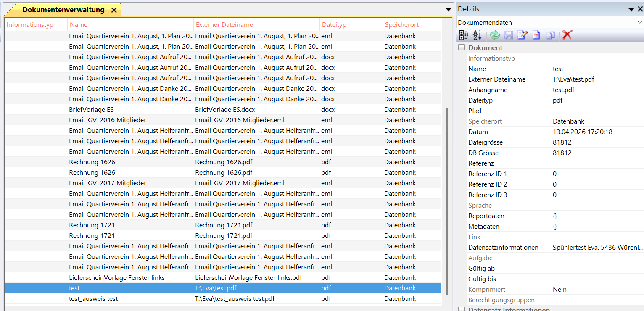This screenshot has height=311, width=644.
Task: Open the tab list dropdown arrow
Action: (x=448, y=9)
